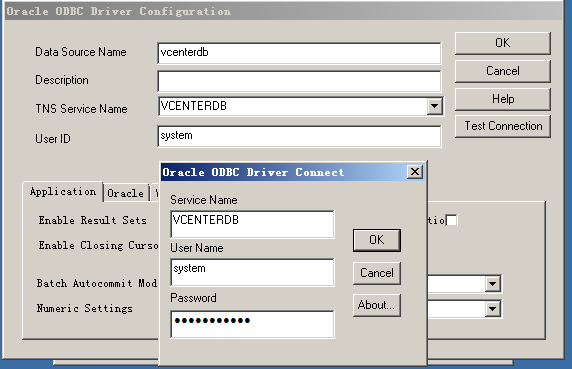Confirm with OK in Driver Connect dialog
The image size is (572, 369).
pos(376,240)
